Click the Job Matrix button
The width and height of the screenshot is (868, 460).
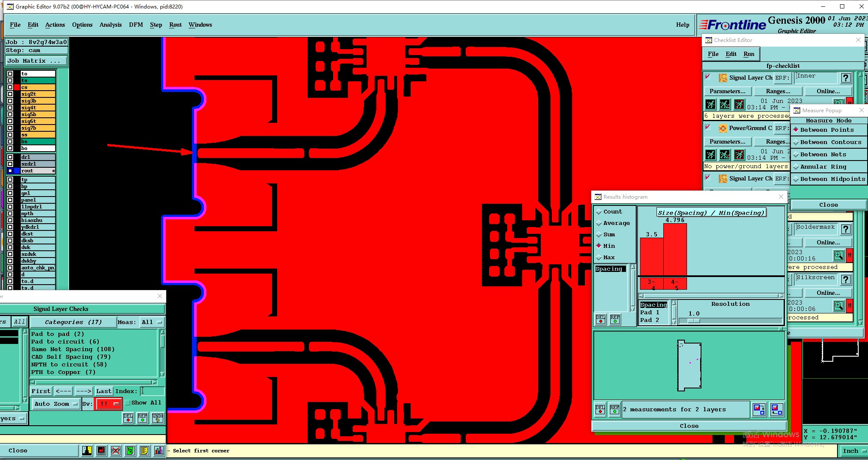(x=36, y=61)
